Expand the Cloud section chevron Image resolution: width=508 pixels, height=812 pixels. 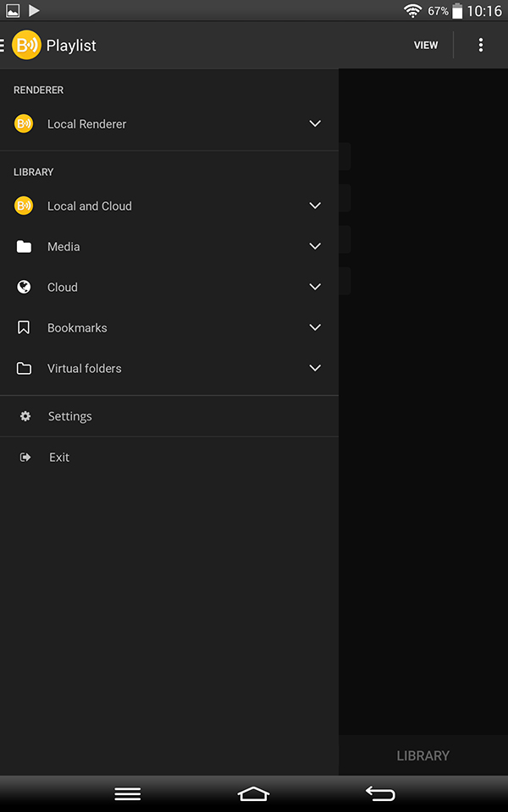click(x=315, y=287)
